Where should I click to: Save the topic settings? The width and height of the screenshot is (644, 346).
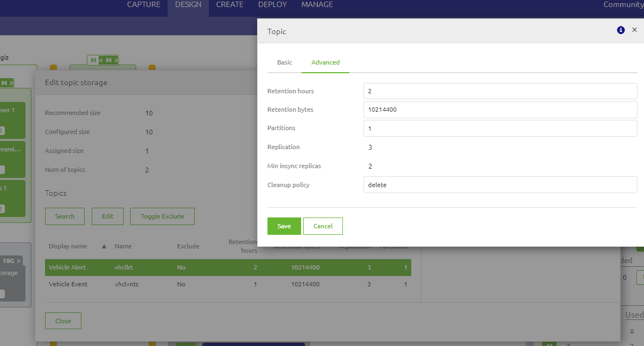pos(284,226)
